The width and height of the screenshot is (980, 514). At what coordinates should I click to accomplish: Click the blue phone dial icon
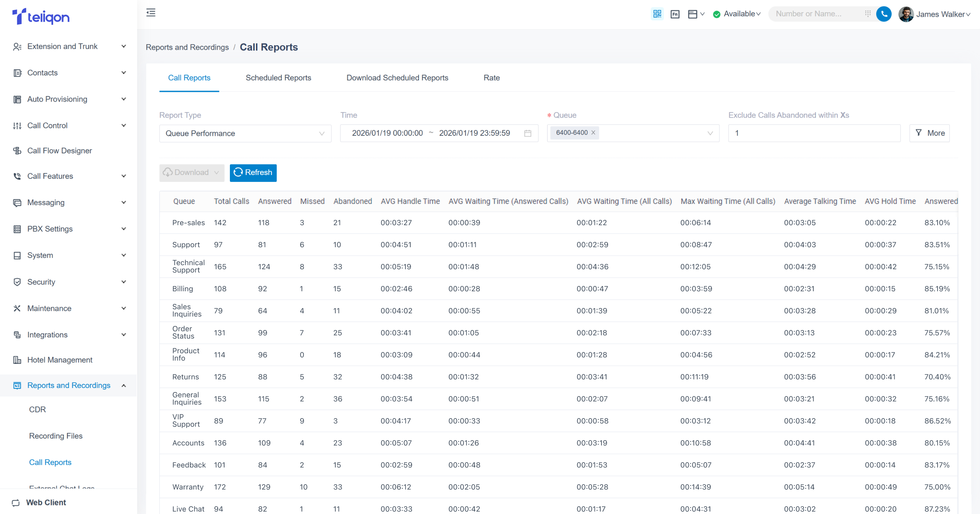click(884, 14)
